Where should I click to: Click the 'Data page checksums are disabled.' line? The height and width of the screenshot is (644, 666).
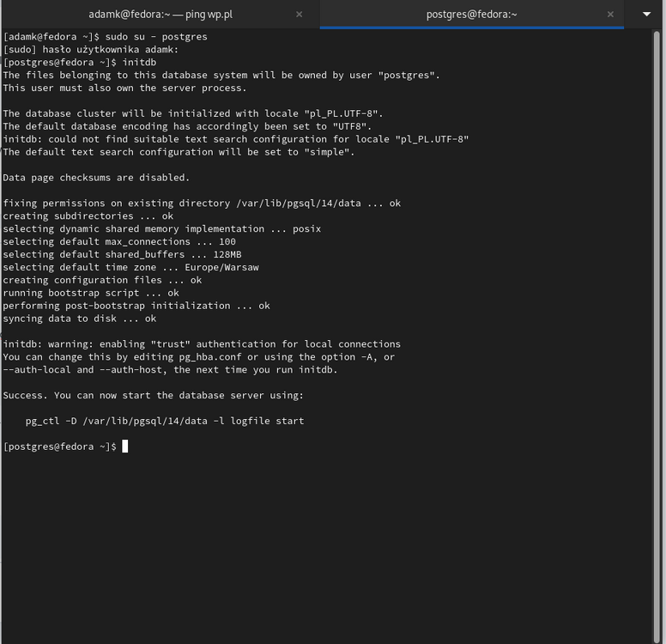[96, 178]
